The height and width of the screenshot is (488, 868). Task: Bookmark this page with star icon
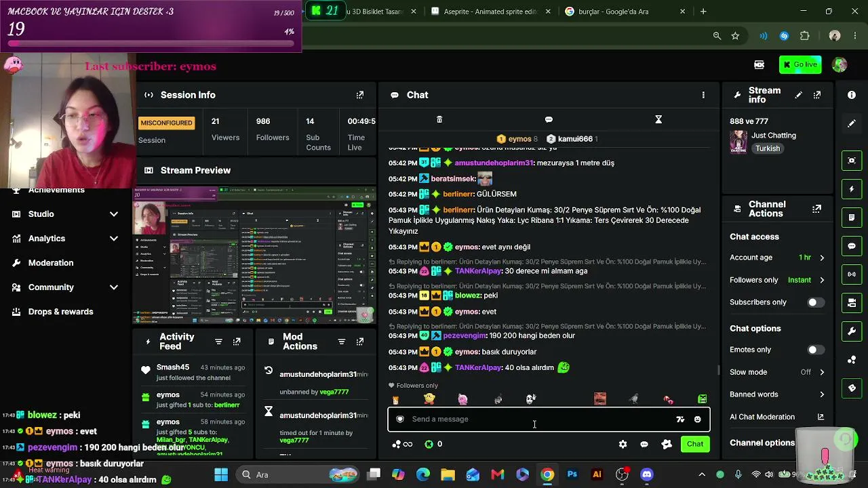click(x=735, y=36)
